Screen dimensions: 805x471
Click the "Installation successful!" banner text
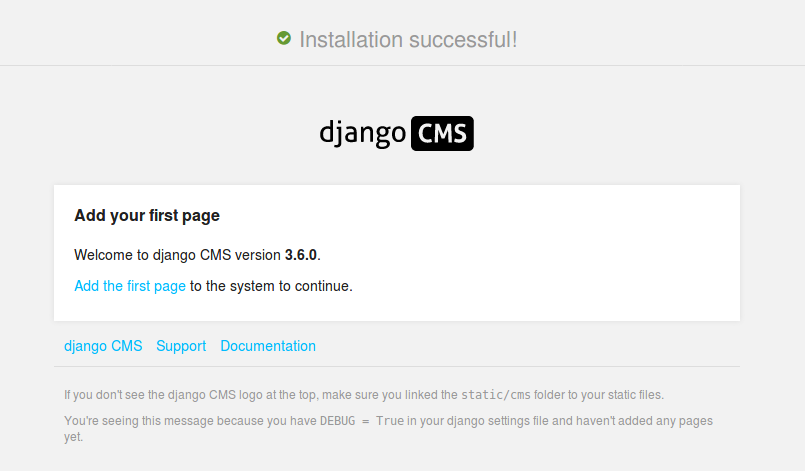point(408,40)
